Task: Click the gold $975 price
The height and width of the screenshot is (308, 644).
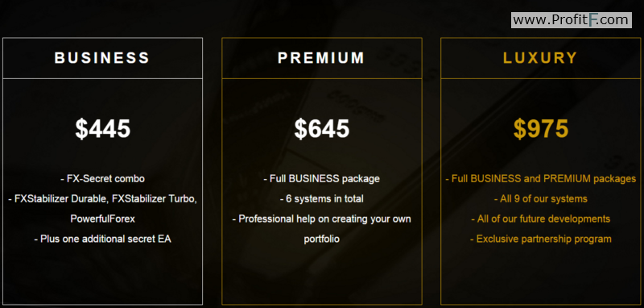Action: pyautogui.click(x=541, y=129)
